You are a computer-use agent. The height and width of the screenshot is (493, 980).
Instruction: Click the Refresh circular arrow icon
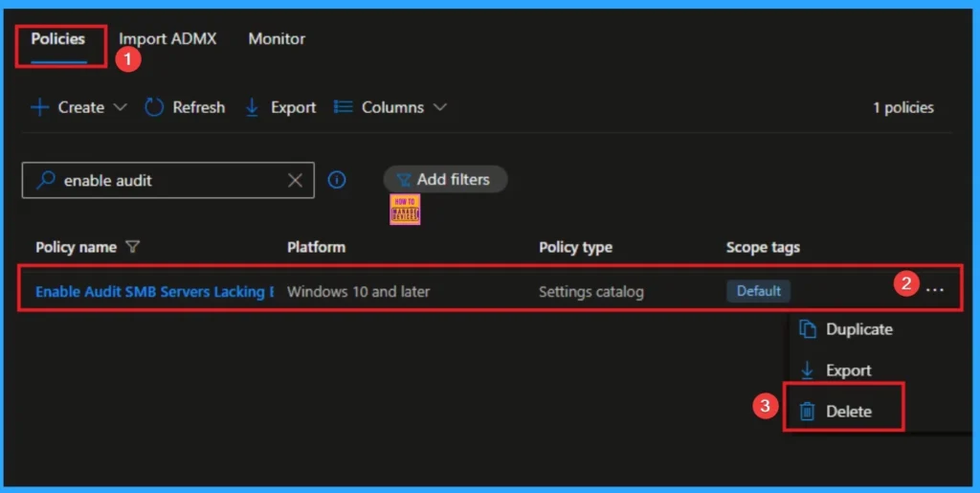(154, 107)
